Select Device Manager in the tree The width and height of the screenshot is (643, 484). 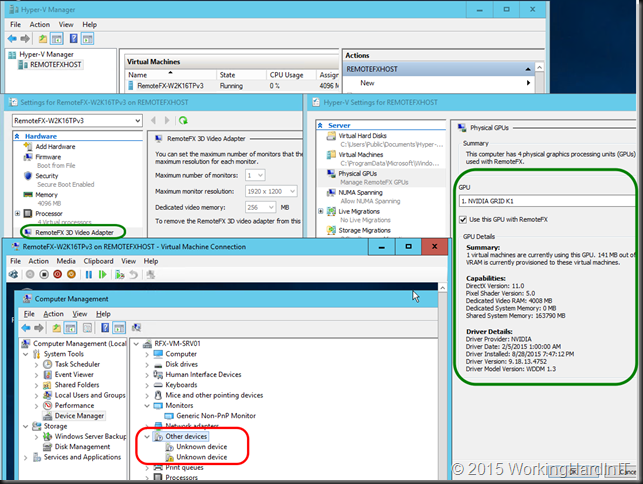point(79,416)
